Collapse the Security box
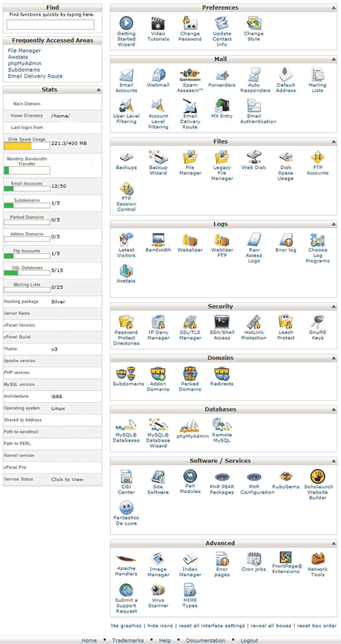Screen dimensions: 341x644 tap(333, 307)
